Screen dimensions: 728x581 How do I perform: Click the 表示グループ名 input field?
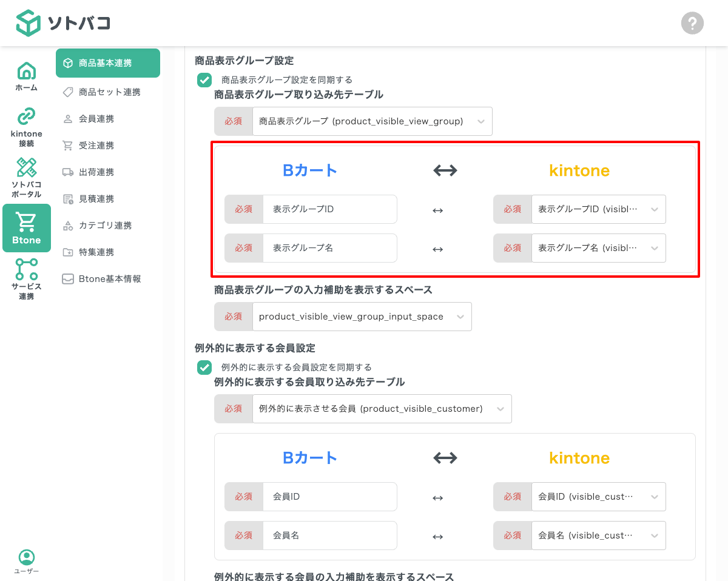coord(329,248)
